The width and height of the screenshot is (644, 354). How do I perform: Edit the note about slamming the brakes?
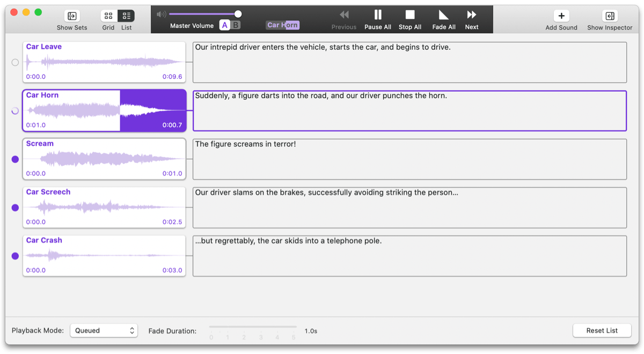(409, 208)
